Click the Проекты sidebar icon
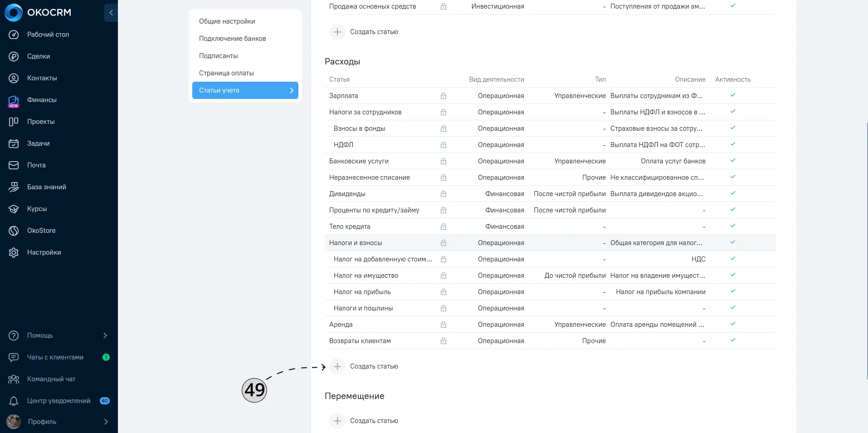The image size is (868, 433). (x=14, y=122)
